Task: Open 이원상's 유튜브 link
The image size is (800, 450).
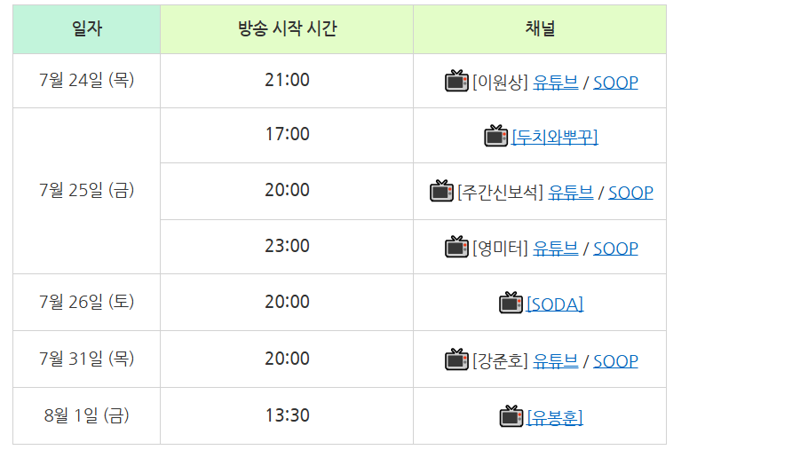Action: (x=556, y=82)
